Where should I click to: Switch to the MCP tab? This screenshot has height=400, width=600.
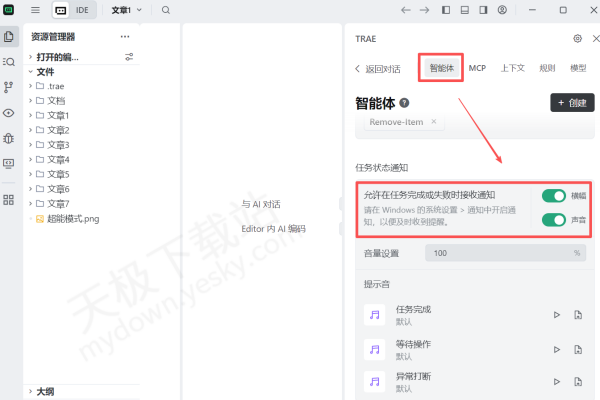point(478,68)
